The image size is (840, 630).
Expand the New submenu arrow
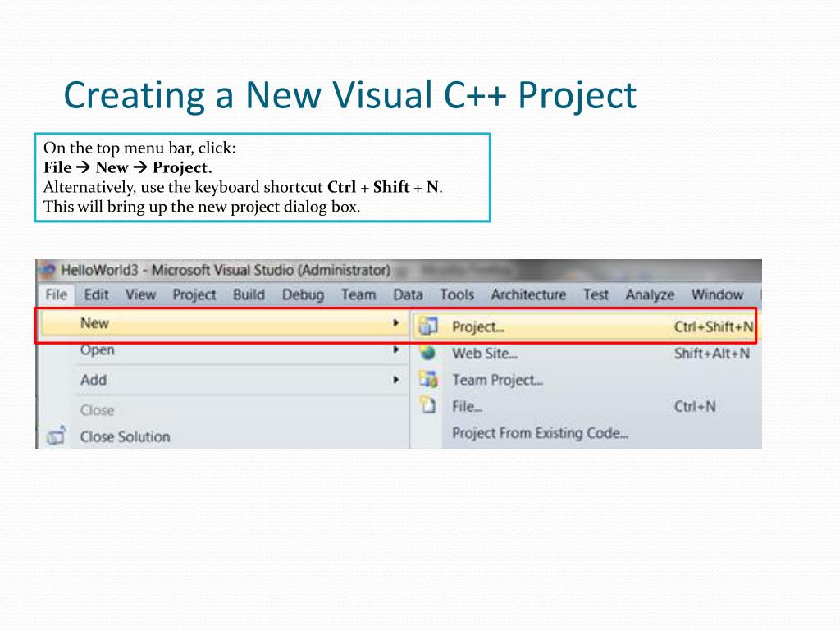tap(396, 322)
